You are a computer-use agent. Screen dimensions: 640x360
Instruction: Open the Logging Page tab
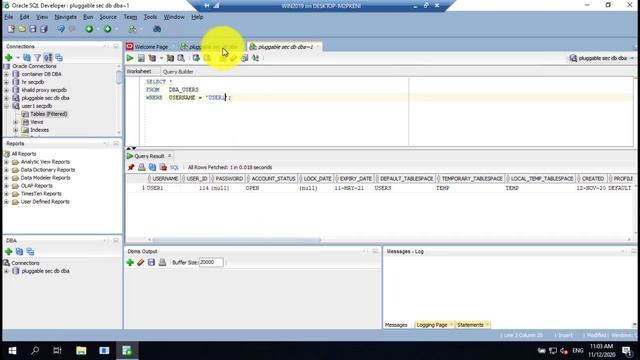tap(432, 325)
